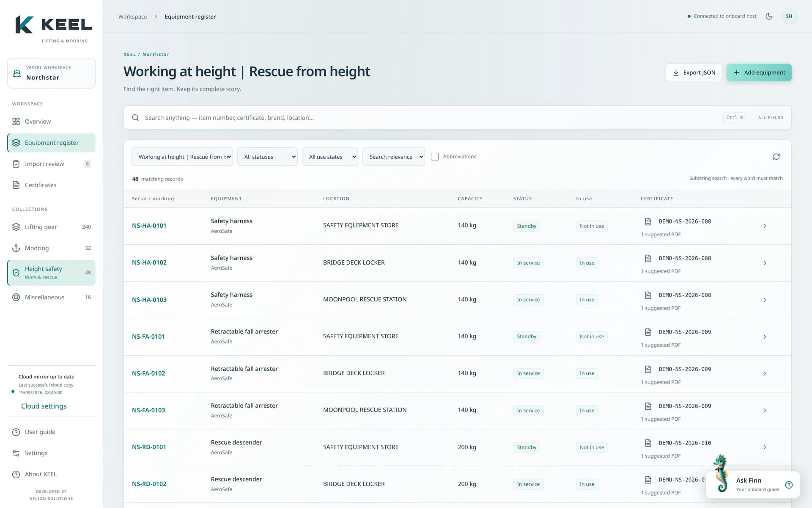Go to Certificates in sidebar
The image size is (812, 508).
[51, 185]
